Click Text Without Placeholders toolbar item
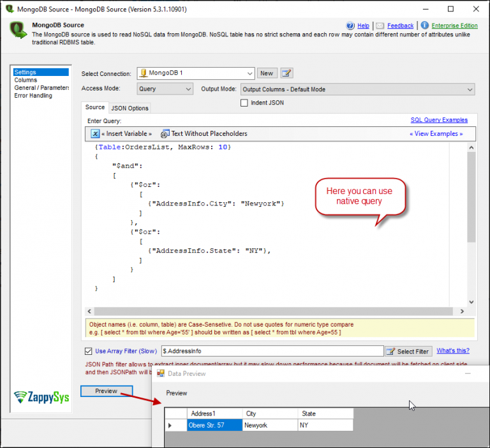This screenshot has width=490, height=448. point(209,134)
